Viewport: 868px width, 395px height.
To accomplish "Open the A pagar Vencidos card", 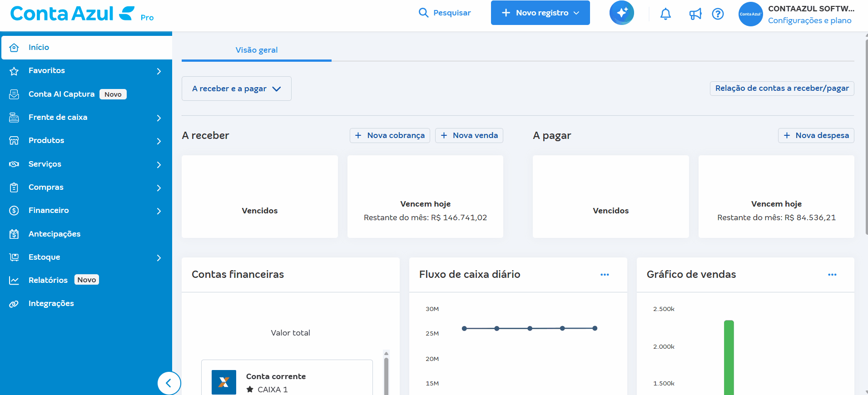I will [611, 197].
